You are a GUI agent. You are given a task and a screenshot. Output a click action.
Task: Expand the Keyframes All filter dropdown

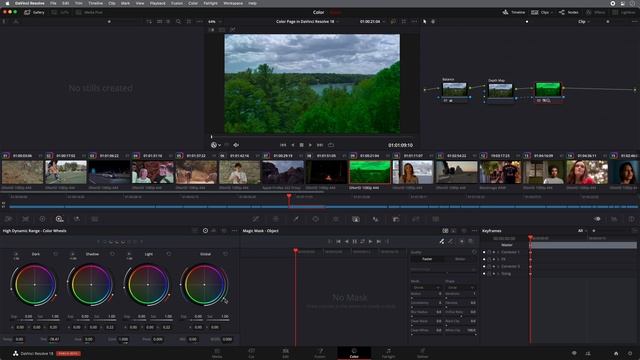point(582,231)
